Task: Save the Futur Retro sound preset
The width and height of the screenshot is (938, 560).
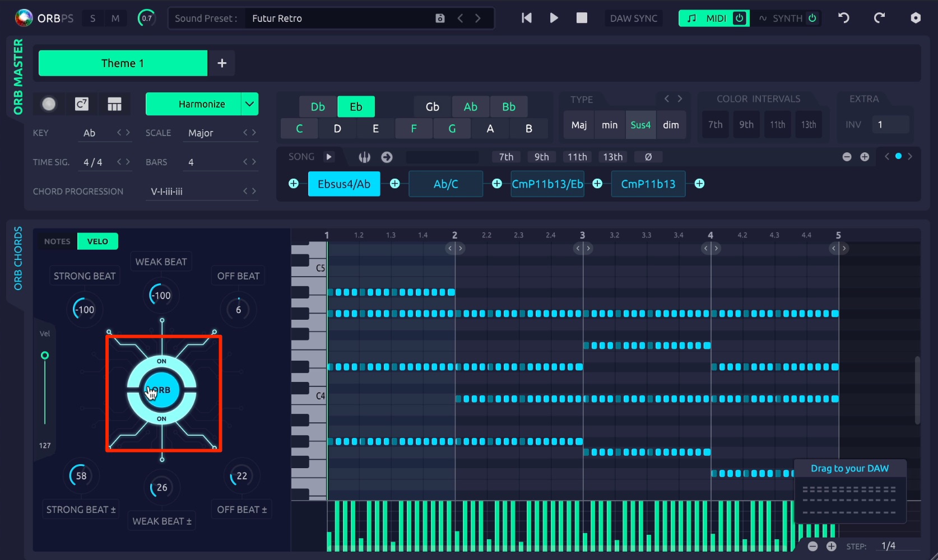Action: coord(440,18)
